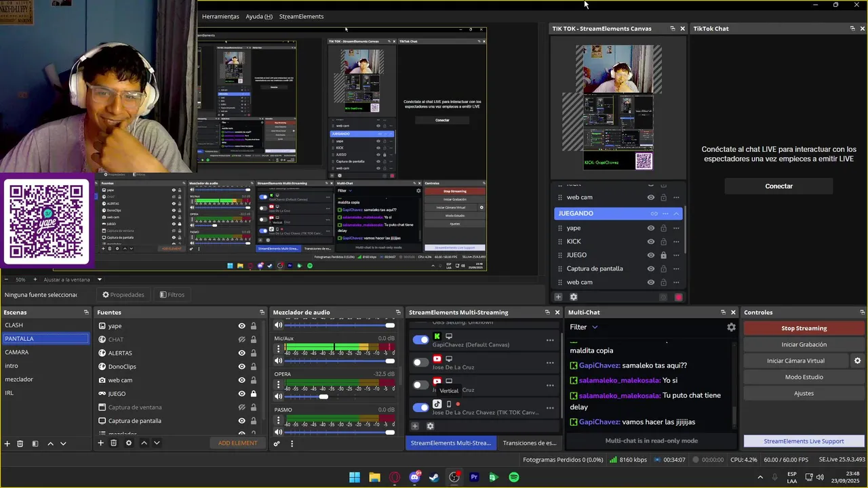The image size is (868, 488).
Task: Open options for TIK TOK Canvas stream row
Action: [550, 407]
